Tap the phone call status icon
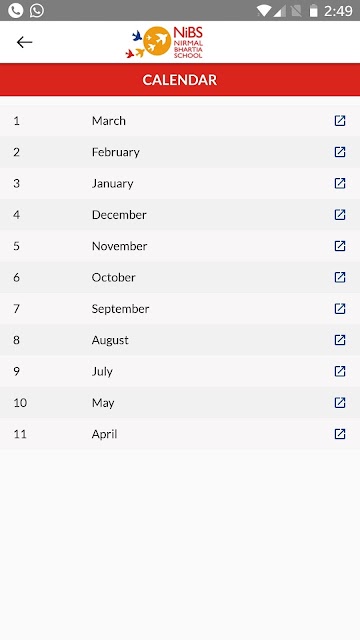Viewport: 360px width, 640px height. [16, 10]
